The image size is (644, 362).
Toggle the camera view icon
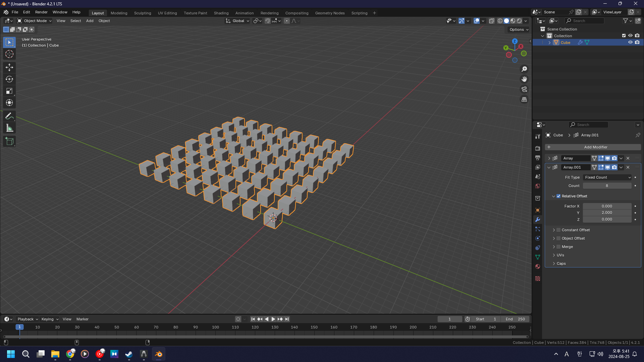coord(524,89)
